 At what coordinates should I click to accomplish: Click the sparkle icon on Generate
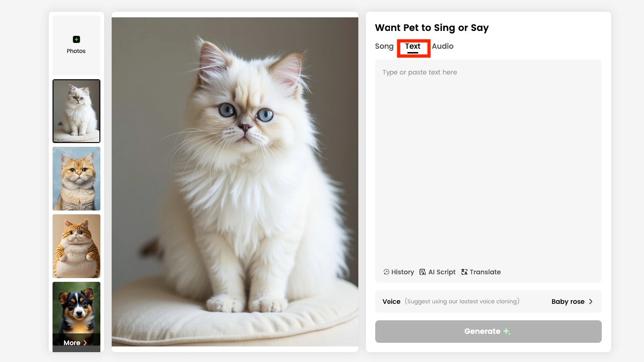(x=507, y=332)
